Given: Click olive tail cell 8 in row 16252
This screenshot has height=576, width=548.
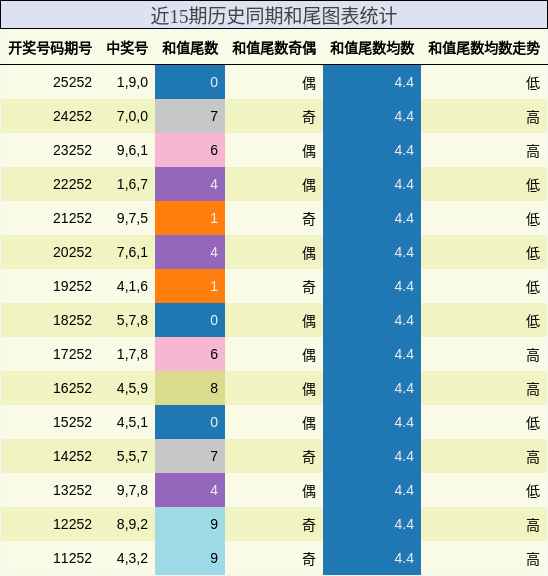Looking at the screenshot, I should tap(190, 388).
